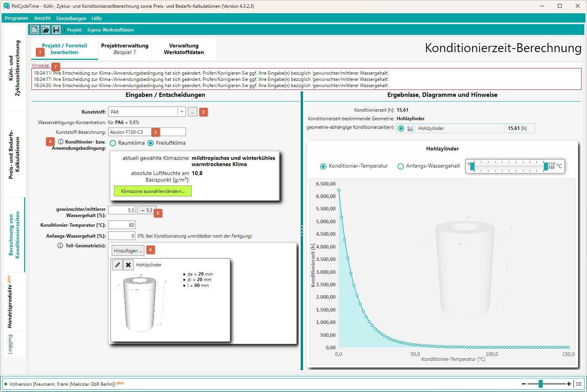The width and height of the screenshot is (587, 392).
Task: Switch to Verwaltung Werkstoffdaten tab
Action: pyautogui.click(x=184, y=49)
